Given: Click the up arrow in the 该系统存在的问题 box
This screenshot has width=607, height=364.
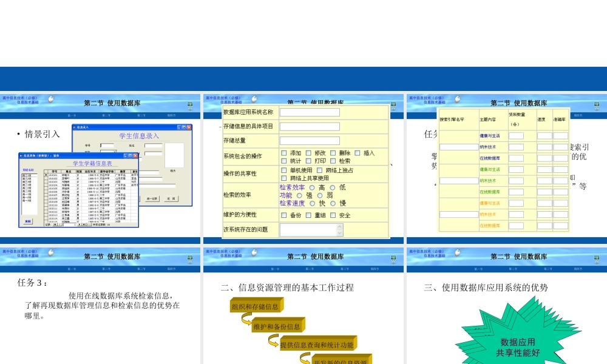Looking at the screenshot, I should click(339, 227).
